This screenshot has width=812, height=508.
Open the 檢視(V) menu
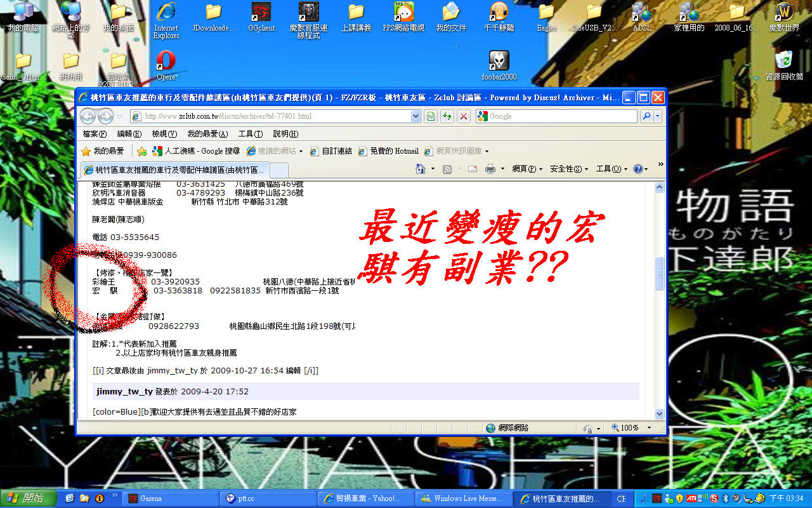164,134
